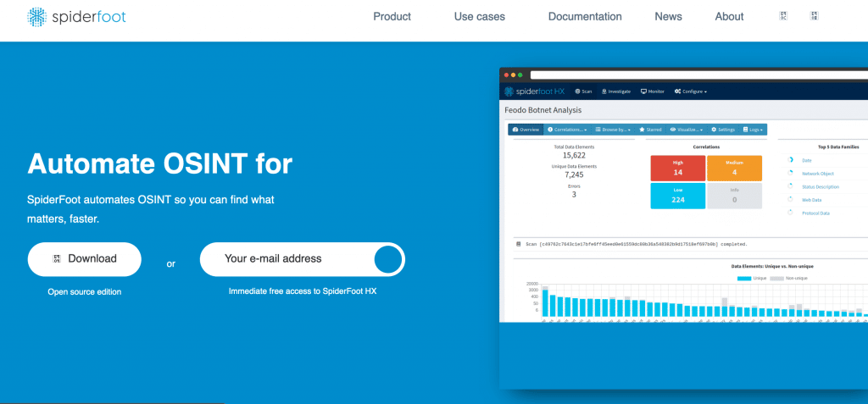Open the Web Data link

[x=811, y=200]
